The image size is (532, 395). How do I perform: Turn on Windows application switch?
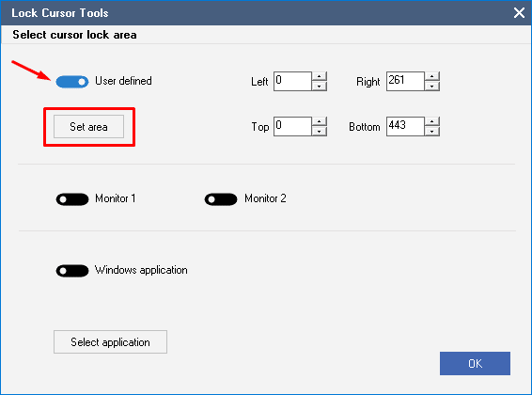click(72, 271)
